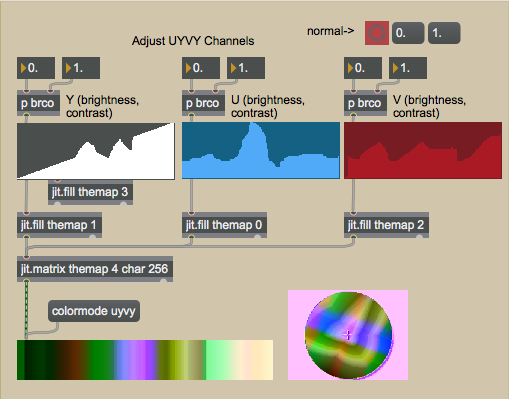Click inside the white Y curve graph
Screen dimensions: 509x399
point(96,151)
